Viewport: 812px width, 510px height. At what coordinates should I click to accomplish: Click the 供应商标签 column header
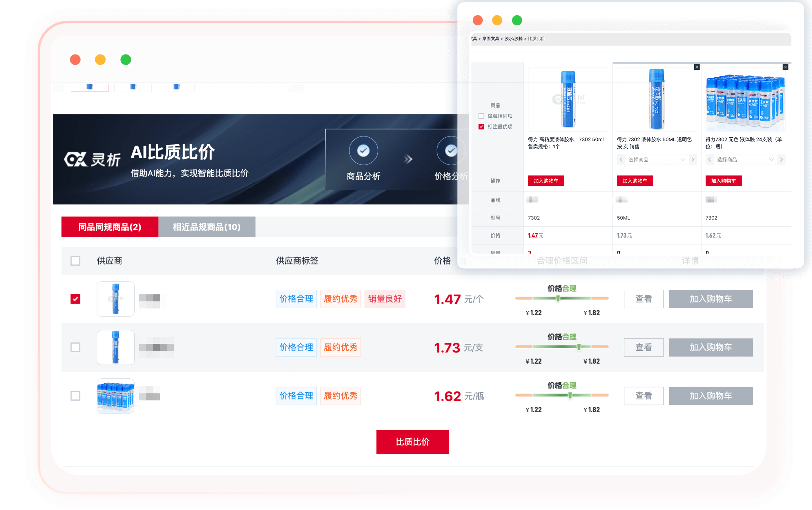click(x=297, y=261)
